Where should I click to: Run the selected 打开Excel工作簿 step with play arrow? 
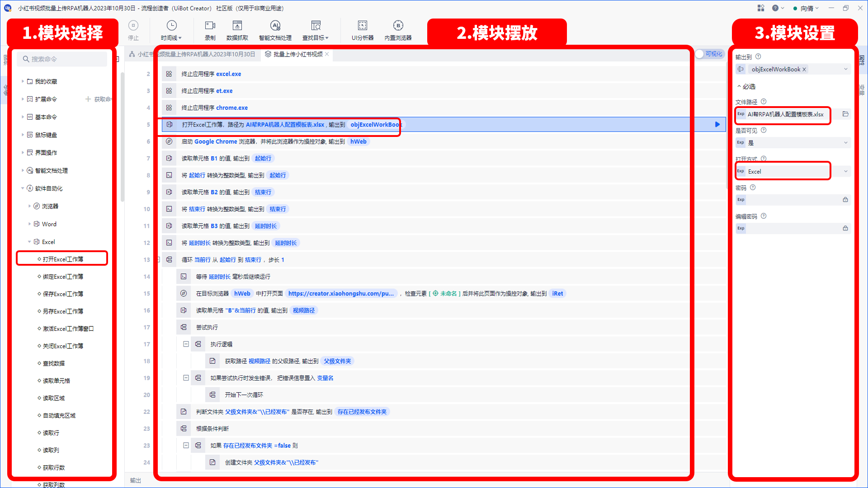coord(717,125)
